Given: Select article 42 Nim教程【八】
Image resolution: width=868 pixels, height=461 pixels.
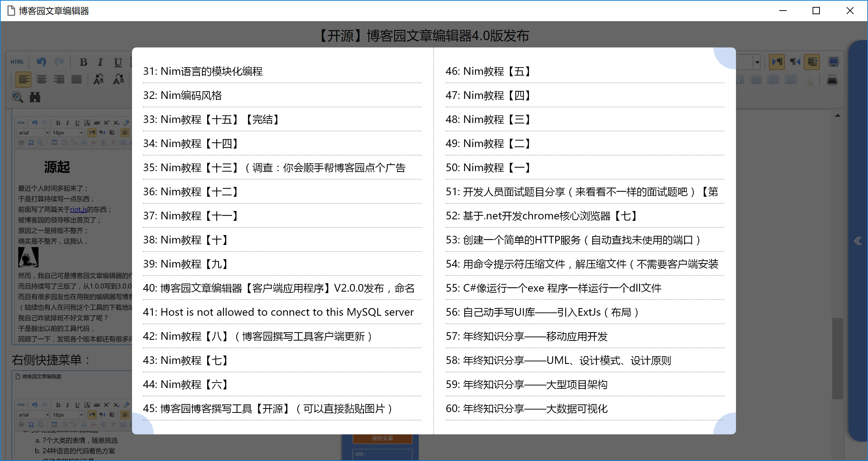Looking at the screenshot, I should pos(282,336).
